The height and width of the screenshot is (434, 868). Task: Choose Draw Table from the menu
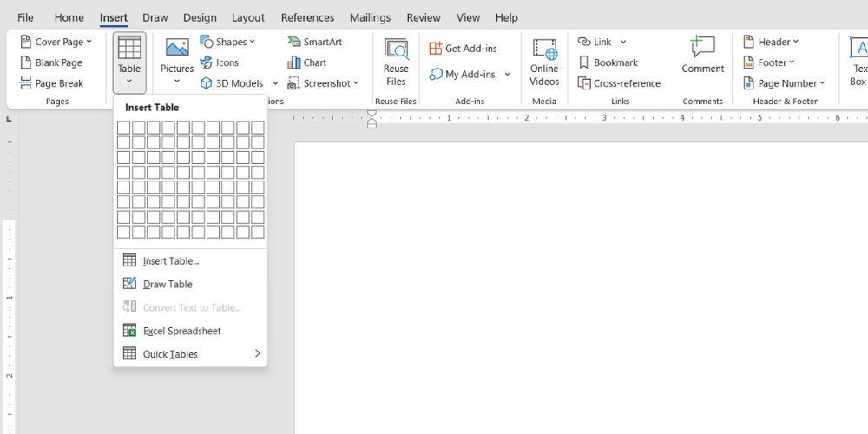coord(190,284)
